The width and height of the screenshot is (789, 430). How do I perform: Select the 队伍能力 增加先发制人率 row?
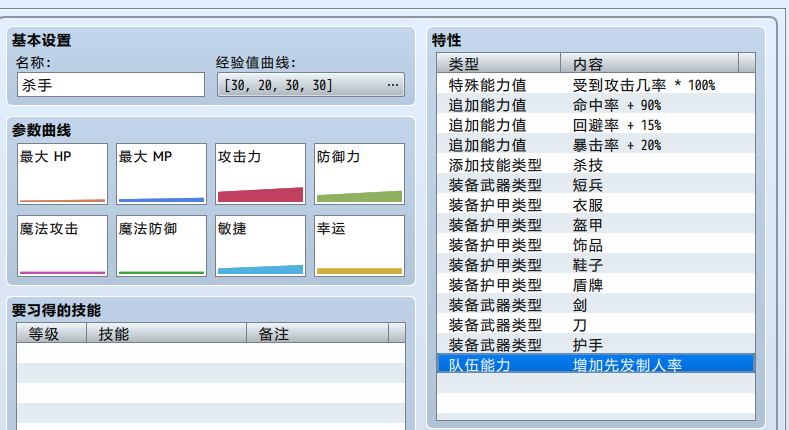point(596,364)
